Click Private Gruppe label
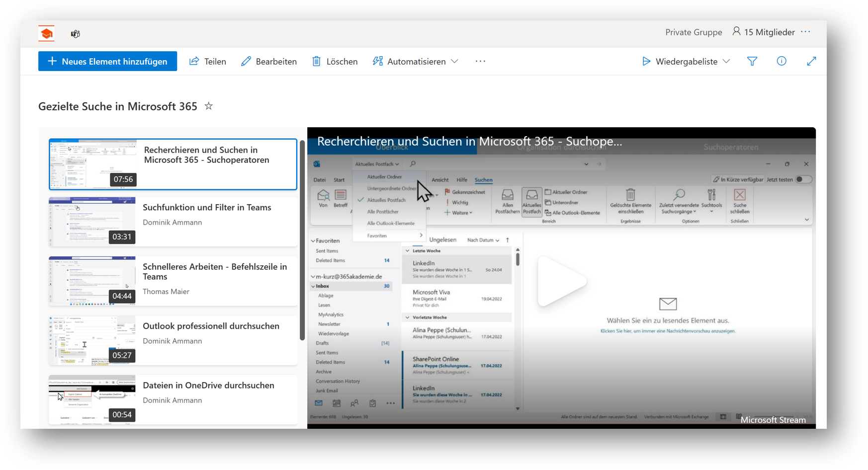This screenshot has height=470, width=868. pos(694,32)
